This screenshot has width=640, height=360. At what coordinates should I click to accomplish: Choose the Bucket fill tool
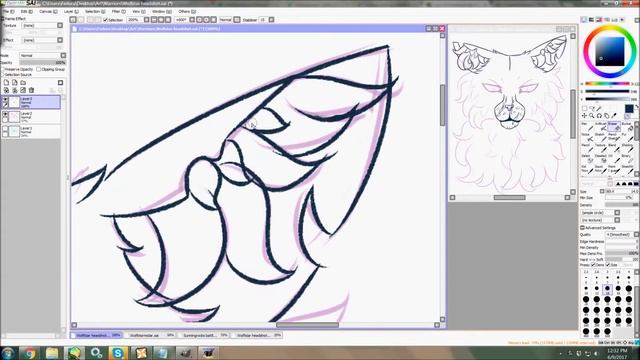click(627, 126)
